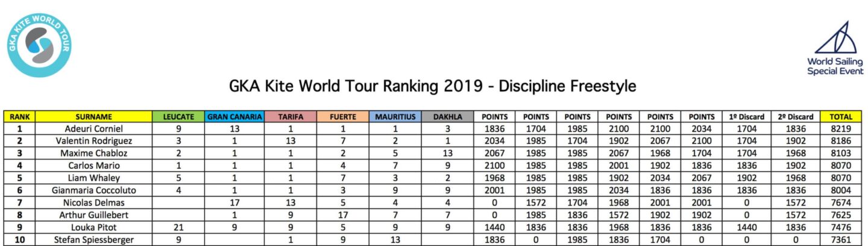The height and width of the screenshot is (246, 868).
Task: Click the name Adeuri Corniel
Action: [x=94, y=128]
